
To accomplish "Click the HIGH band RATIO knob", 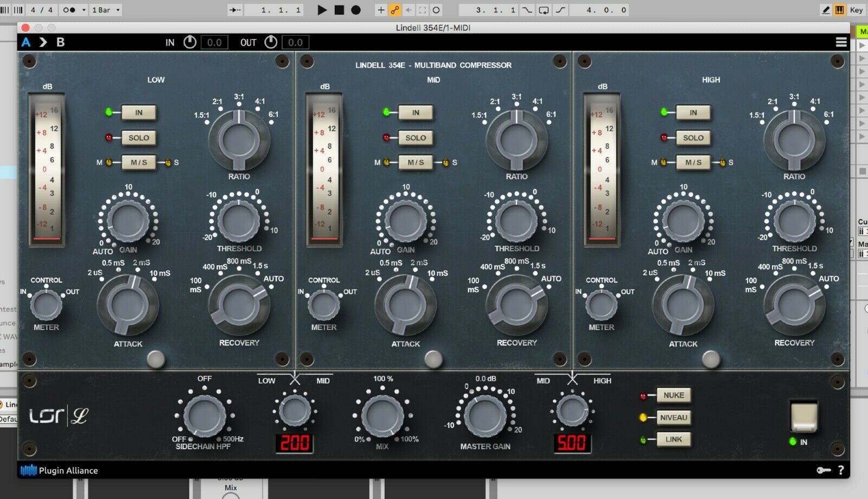I will point(794,140).
